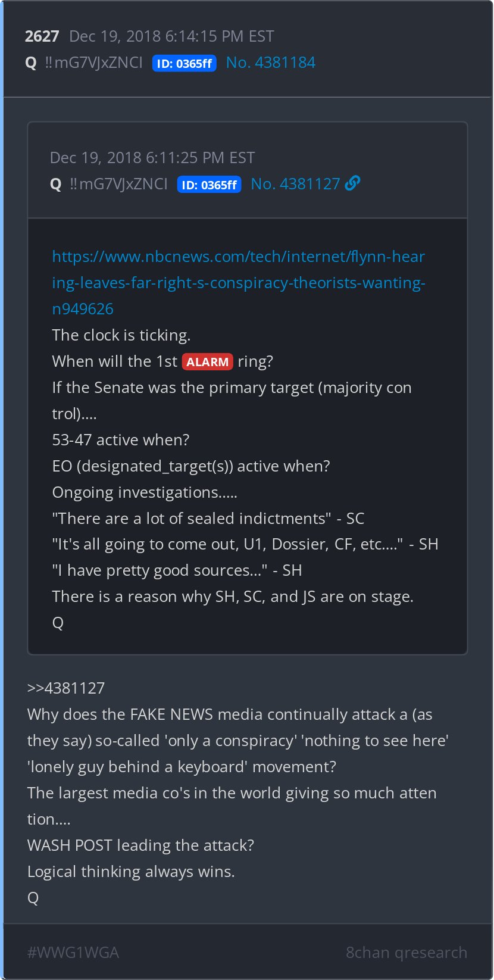This screenshot has height=980, width=494.
Task: Select the ID: 0365ff badge in main header
Action: [184, 63]
